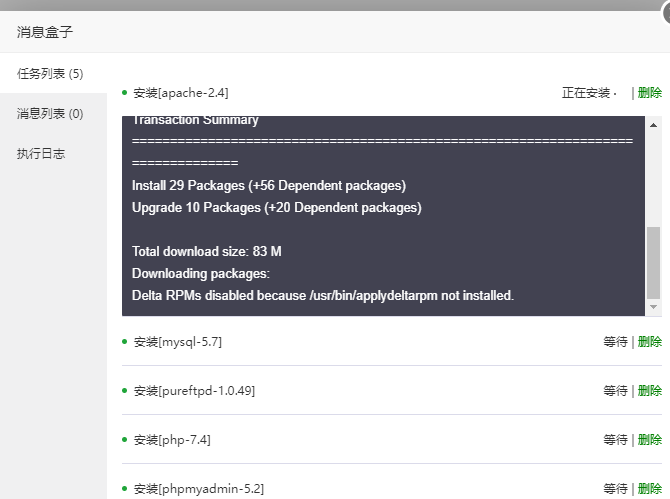Open the 消息列表 tab
The width and height of the screenshot is (670, 499).
tap(50, 114)
